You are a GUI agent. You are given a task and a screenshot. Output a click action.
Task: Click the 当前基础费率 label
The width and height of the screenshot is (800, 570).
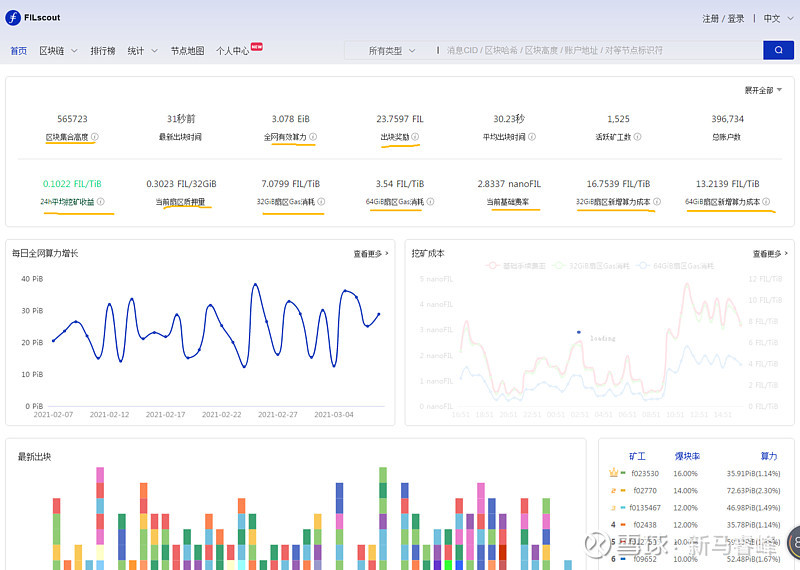[508, 202]
